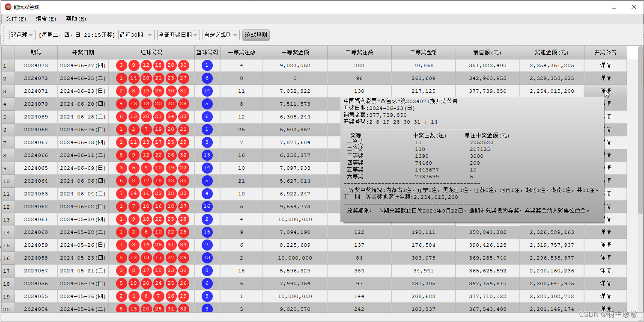Click red ball 11 in row 2024067

[134, 142]
